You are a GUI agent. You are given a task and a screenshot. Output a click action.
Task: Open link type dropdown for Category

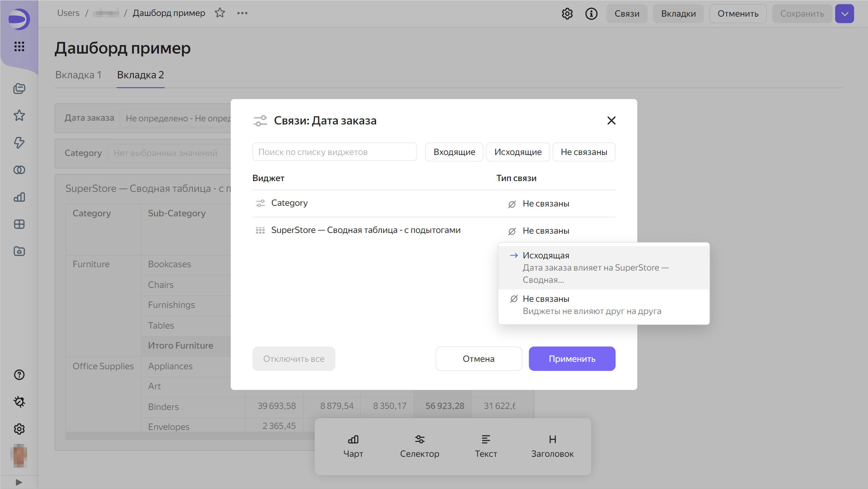pos(545,203)
